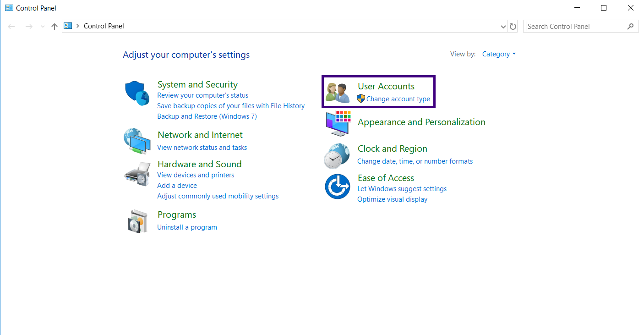This screenshot has width=644, height=335.
Task: Open Network and Internet category
Action: coord(200,135)
